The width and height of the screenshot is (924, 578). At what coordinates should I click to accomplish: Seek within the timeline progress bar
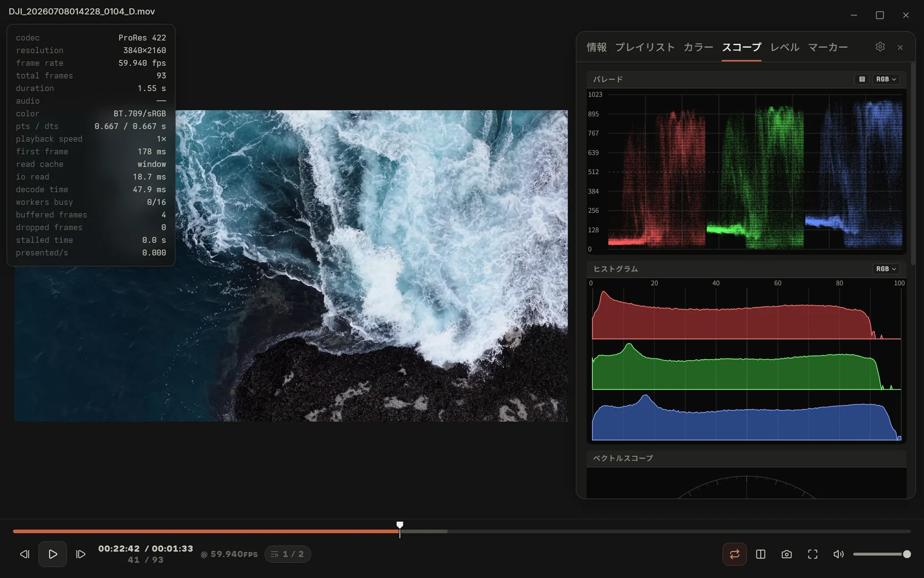(x=461, y=531)
